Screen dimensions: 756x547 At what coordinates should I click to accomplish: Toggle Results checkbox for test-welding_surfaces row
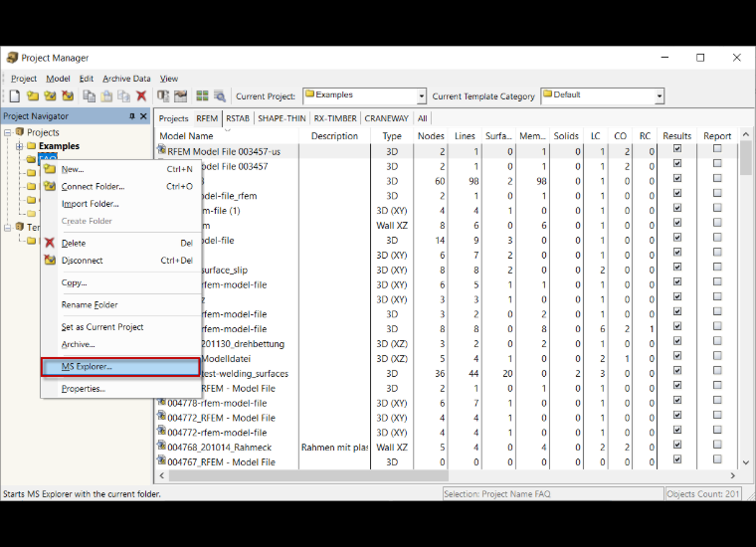677,371
